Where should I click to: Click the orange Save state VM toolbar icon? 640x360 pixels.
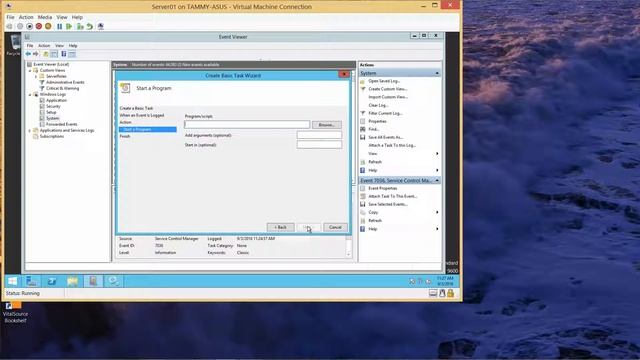[48, 27]
